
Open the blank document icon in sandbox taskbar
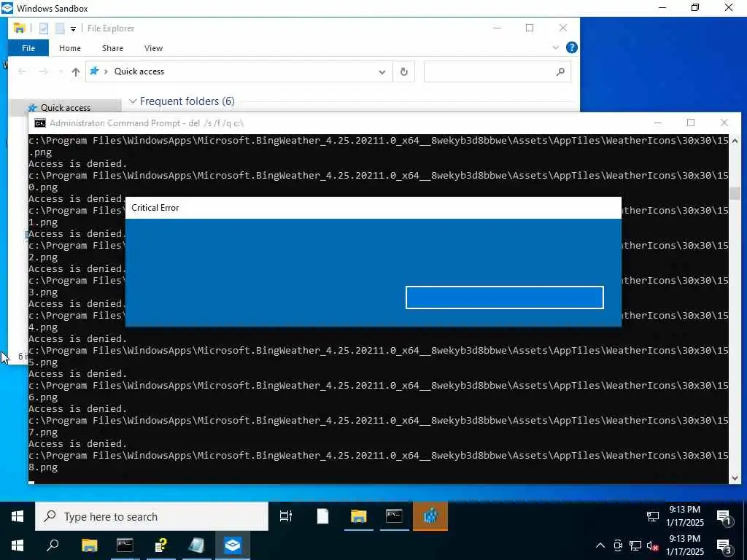(x=322, y=516)
